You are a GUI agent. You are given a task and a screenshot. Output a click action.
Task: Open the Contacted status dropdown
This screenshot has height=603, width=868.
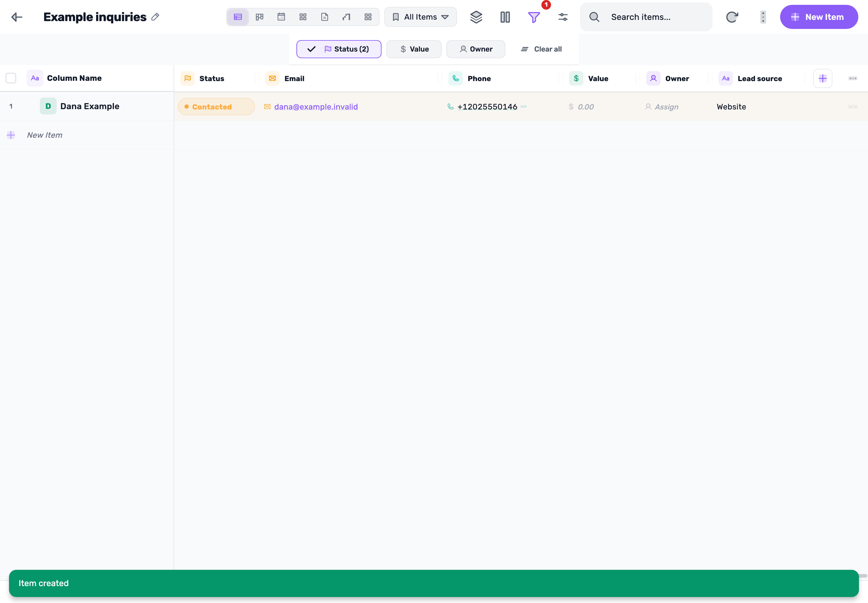point(216,107)
